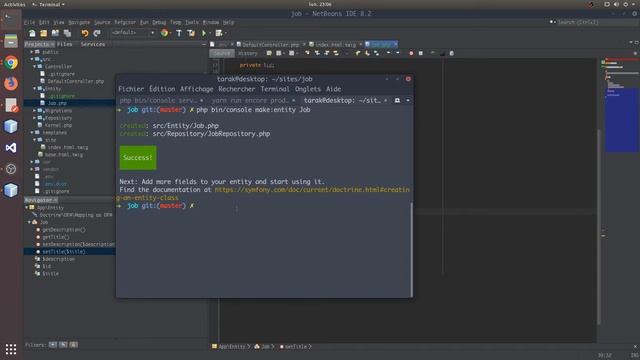Select getDescription() in the Navigator
The image size is (640, 360).
tap(64, 229)
